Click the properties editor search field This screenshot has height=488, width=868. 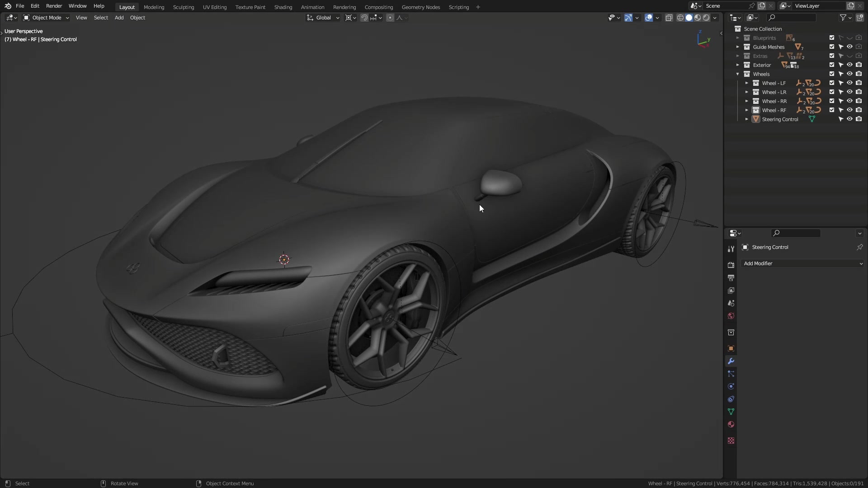[x=796, y=233]
